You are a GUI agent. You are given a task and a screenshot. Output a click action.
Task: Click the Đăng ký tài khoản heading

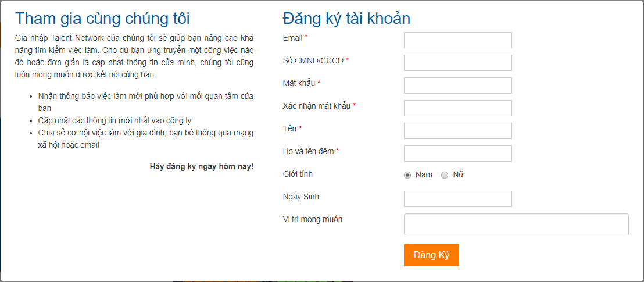(x=346, y=19)
